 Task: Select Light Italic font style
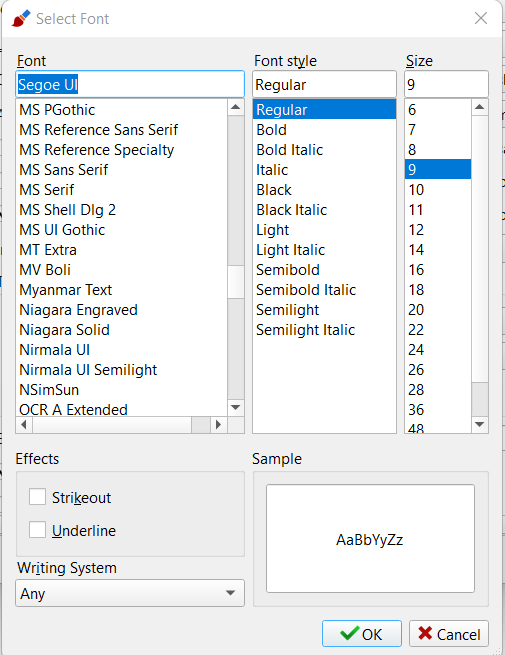coord(325,250)
